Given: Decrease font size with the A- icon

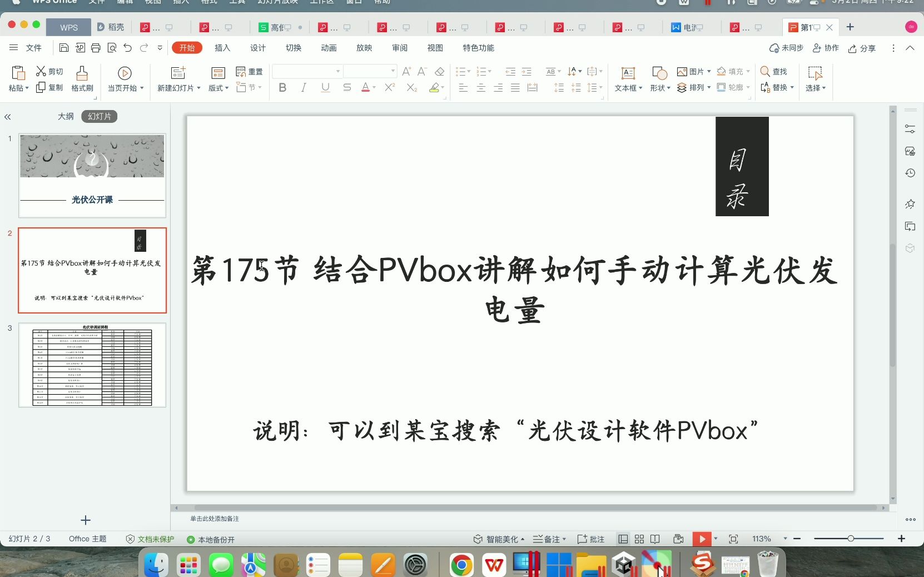Looking at the screenshot, I should coord(422,71).
